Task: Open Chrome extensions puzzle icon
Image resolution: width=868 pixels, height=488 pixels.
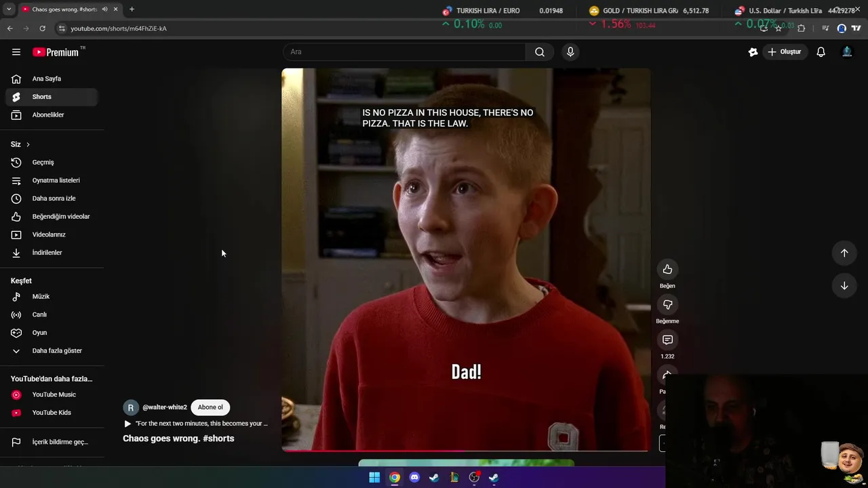Action: click(801, 28)
